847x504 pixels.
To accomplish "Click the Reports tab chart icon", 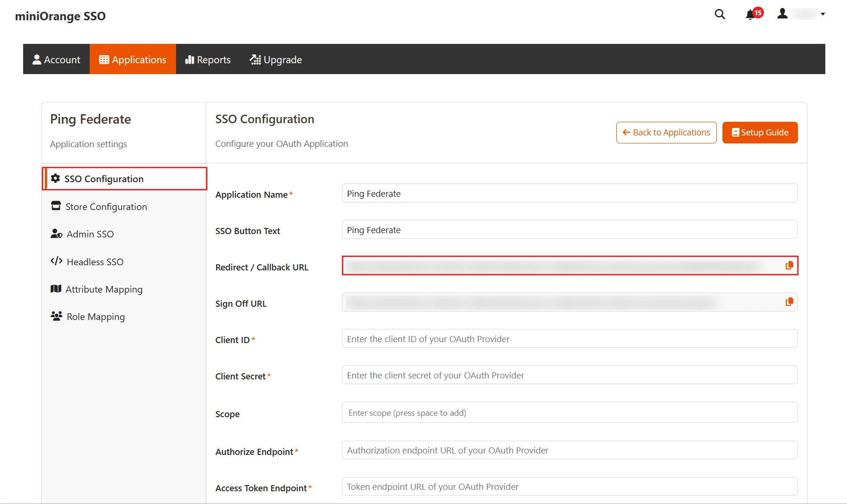I will pyautogui.click(x=190, y=59).
